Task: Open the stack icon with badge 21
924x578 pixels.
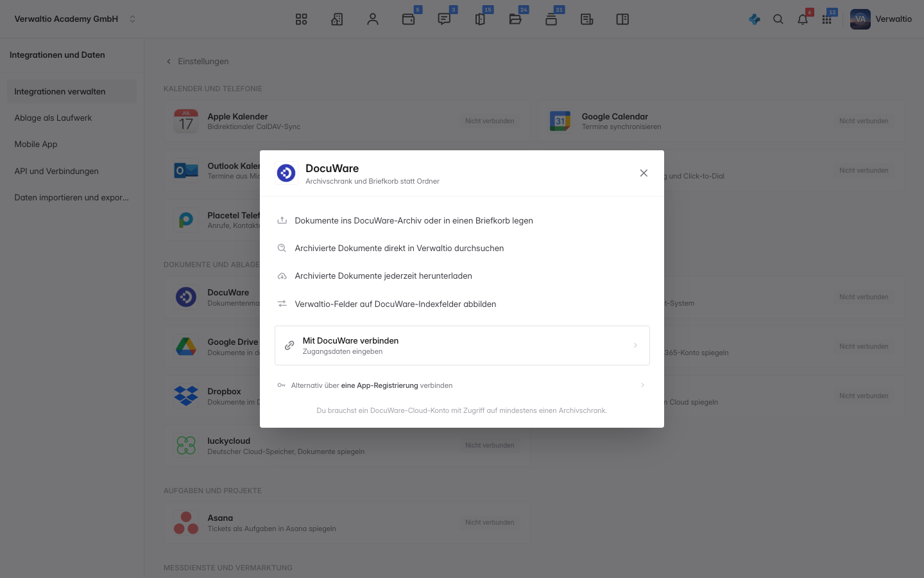Action: [x=551, y=19]
